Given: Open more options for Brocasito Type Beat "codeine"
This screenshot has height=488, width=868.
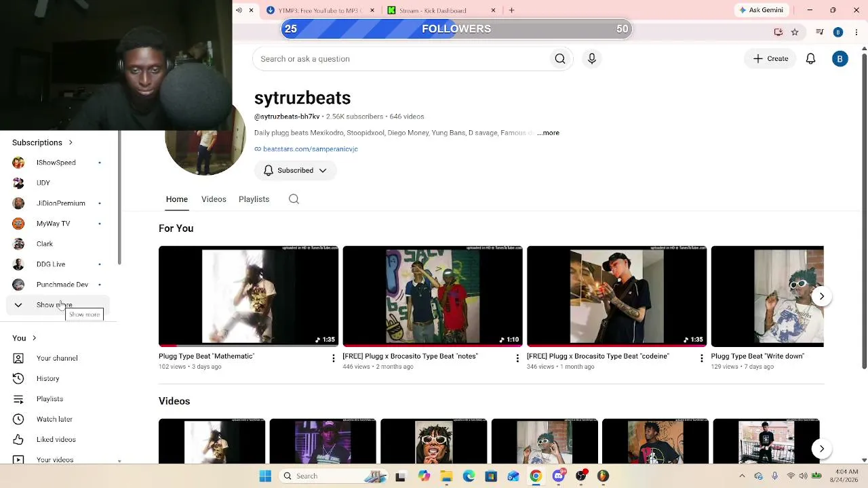Looking at the screenshot, I should coord(701,358).
